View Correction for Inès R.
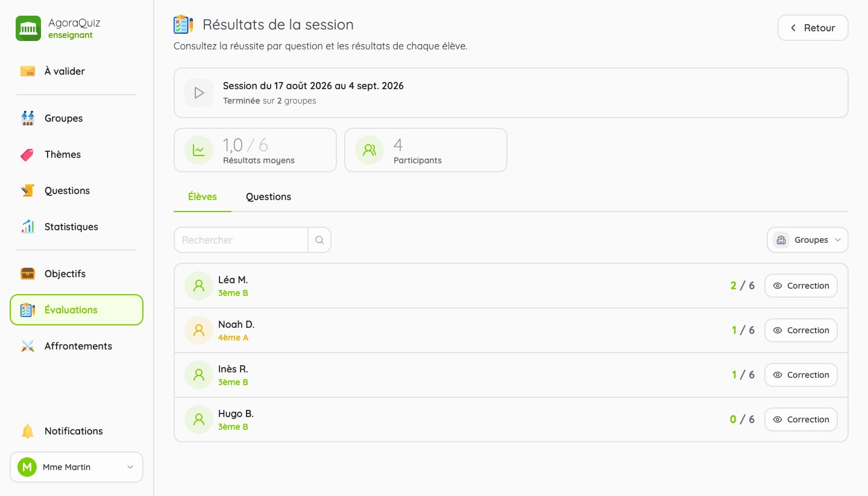This screenshot has width=868, height=496. 801,375
